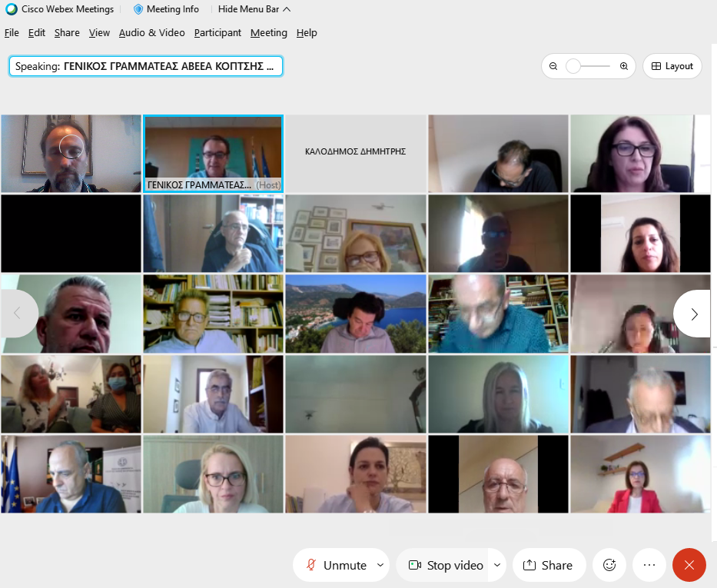Click the red leave meeting button
Viewport: 717px width, 588px height.
tap(689, 565)
